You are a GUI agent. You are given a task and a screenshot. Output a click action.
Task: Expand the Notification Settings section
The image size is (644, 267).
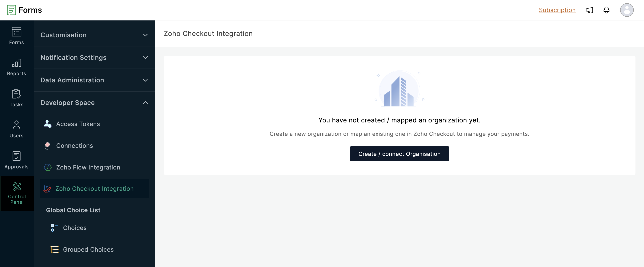94,57
